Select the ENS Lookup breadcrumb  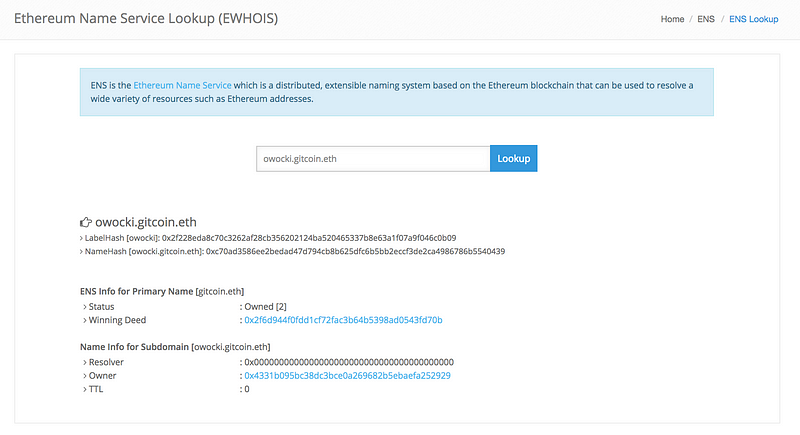click(754, 19)
